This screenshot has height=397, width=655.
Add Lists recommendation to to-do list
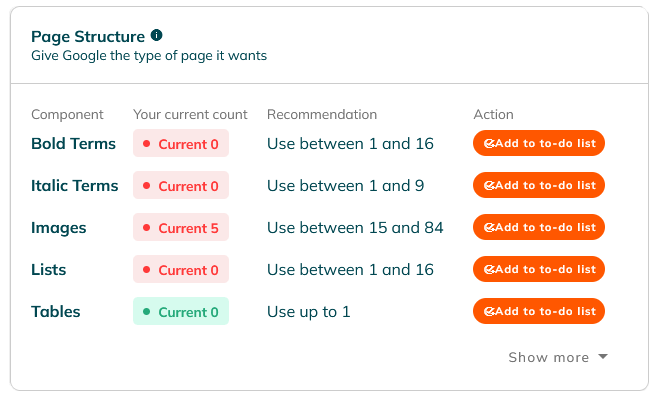[539, 269]
